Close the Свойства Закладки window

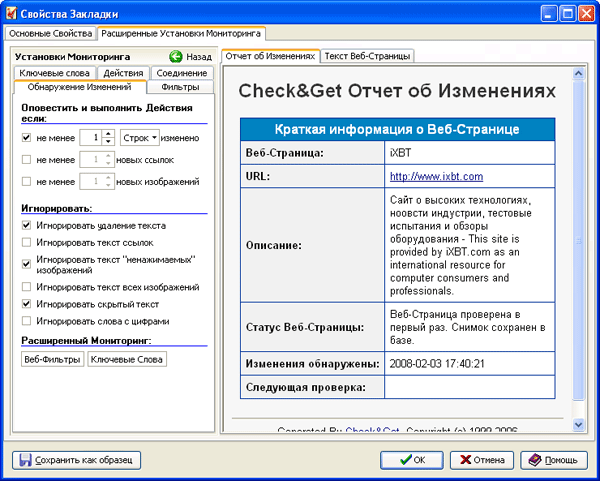click(x=586, y=14)
